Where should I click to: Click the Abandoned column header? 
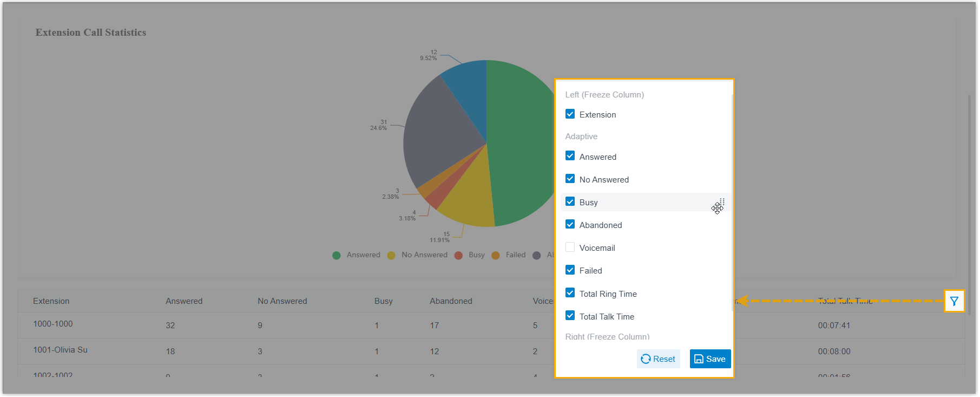(451, 301)
